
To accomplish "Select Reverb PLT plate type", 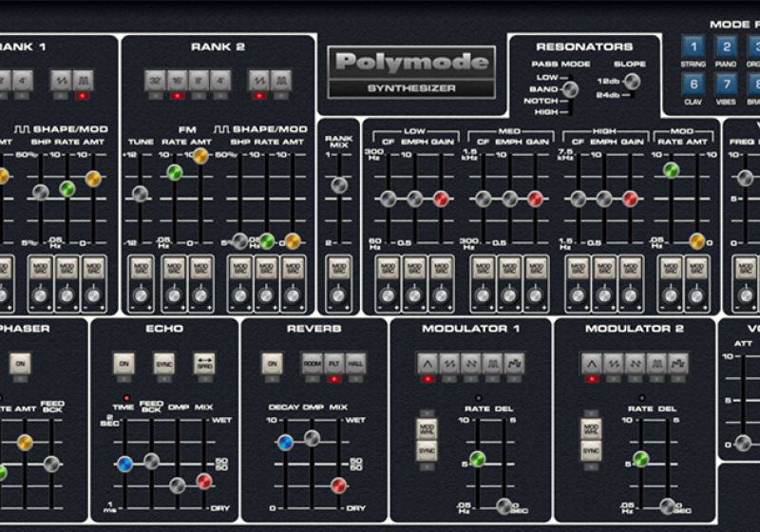I will (x=334, y=364).
